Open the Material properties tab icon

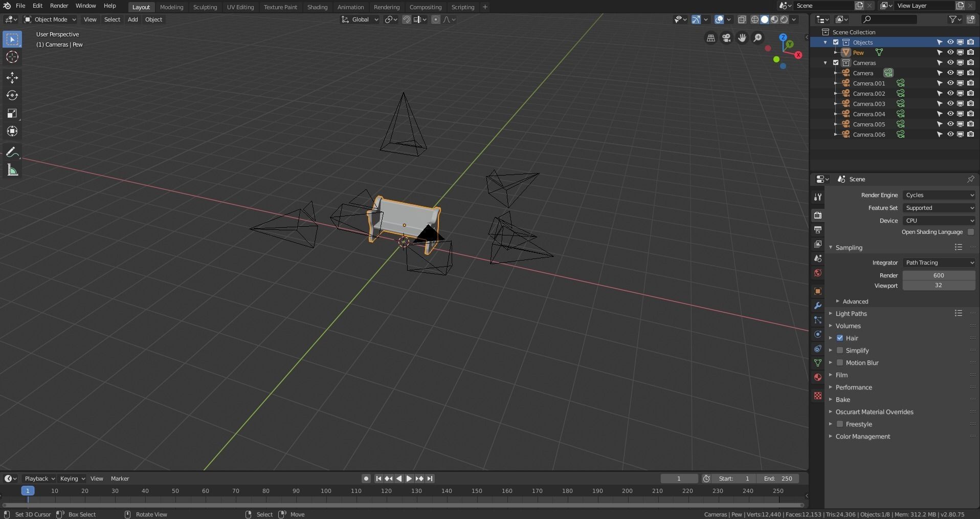tap(818, 377)
